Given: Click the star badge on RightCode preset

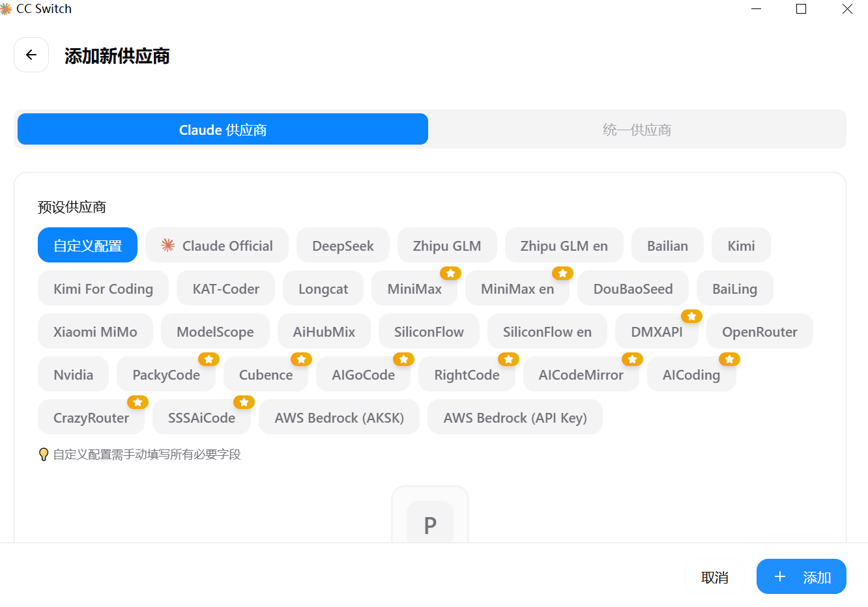Looking at the screenshot, I should tap(508, 359).
